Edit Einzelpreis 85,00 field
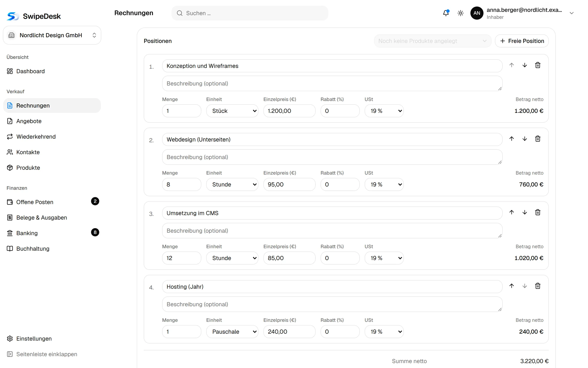 point(289,258)
